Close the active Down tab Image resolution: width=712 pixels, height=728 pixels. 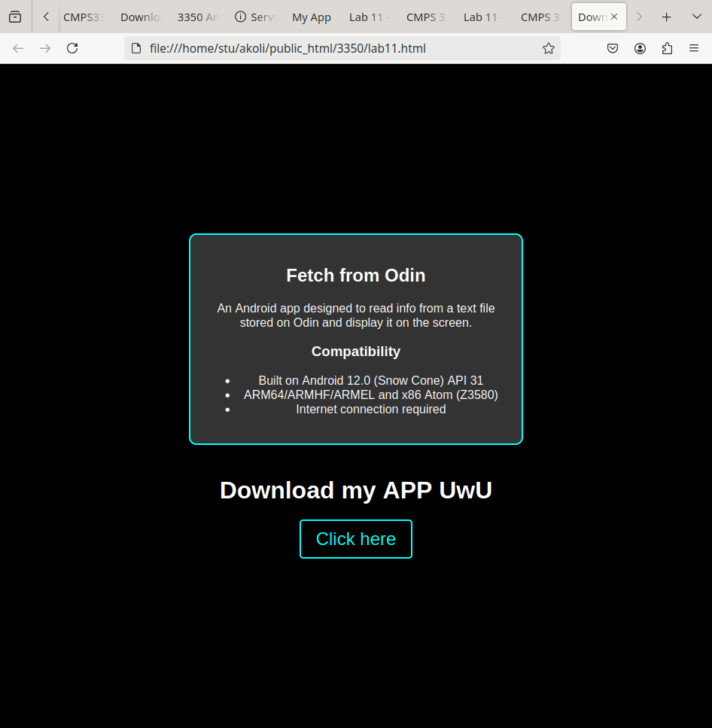coord(614,17)
